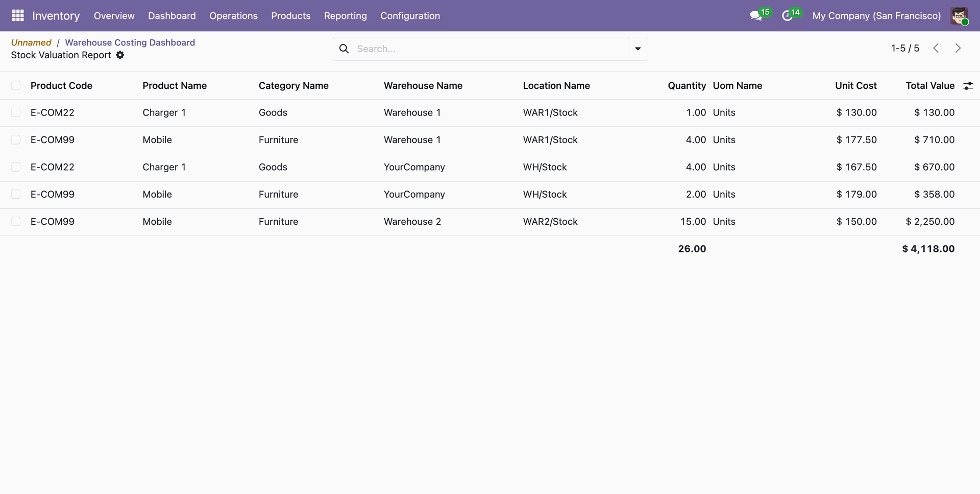Click the 1-5 / 5 pager counter
The height and width of the screenshot is (494, 980).
pos(905,48)
